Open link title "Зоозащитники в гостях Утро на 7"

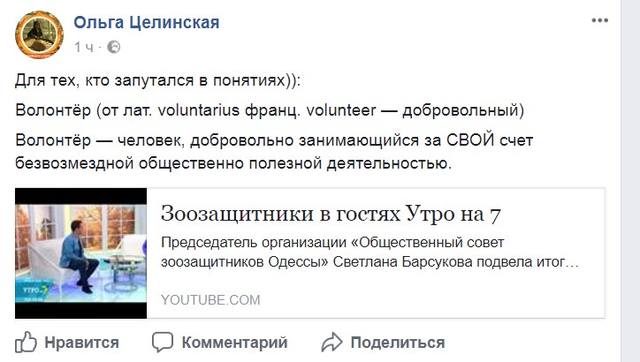coord(331,214)
